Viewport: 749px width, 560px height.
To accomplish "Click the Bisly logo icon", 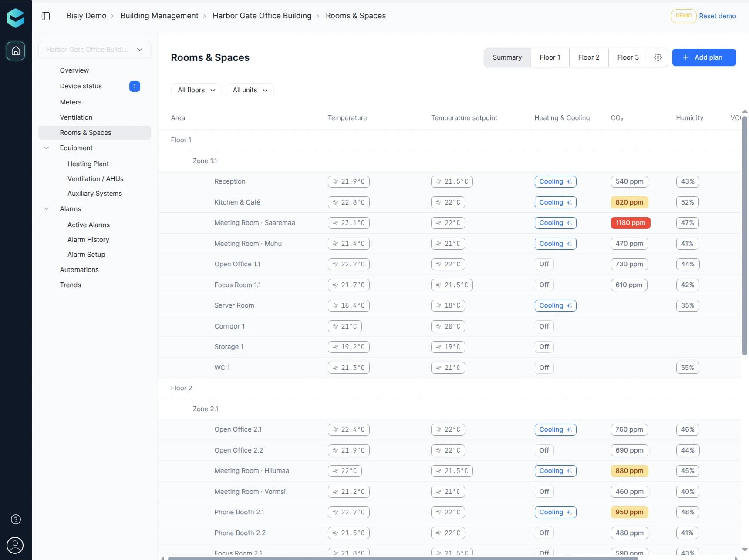I will (16, 18).
